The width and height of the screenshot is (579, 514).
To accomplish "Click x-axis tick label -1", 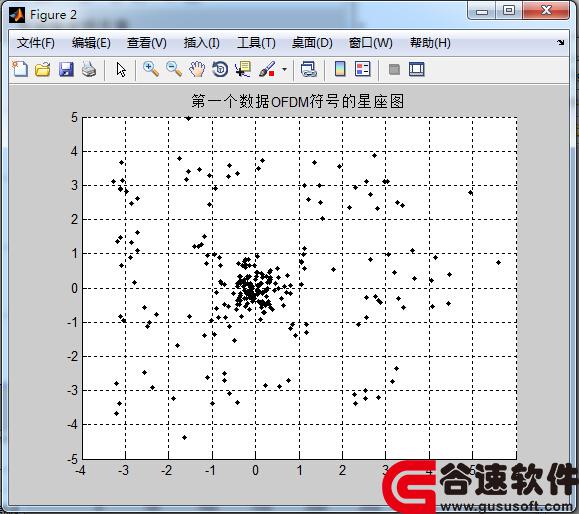I will [x=210, y=470].
